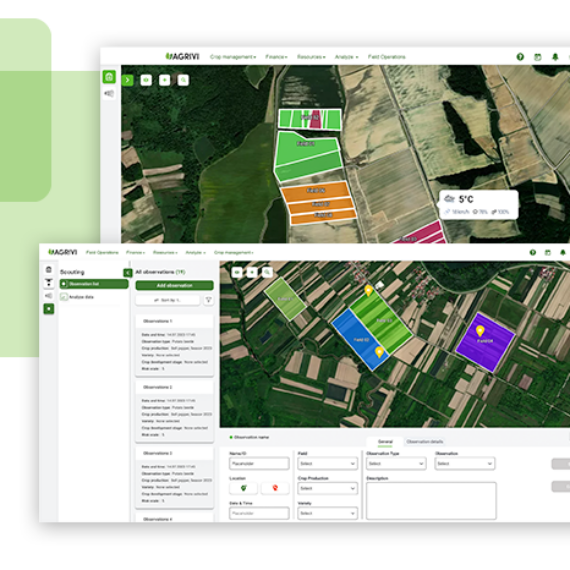The width and height of the screenshot is (570, 570).
Task: Expand the Crop Production dropdown
Action: [x=328, y=488]
